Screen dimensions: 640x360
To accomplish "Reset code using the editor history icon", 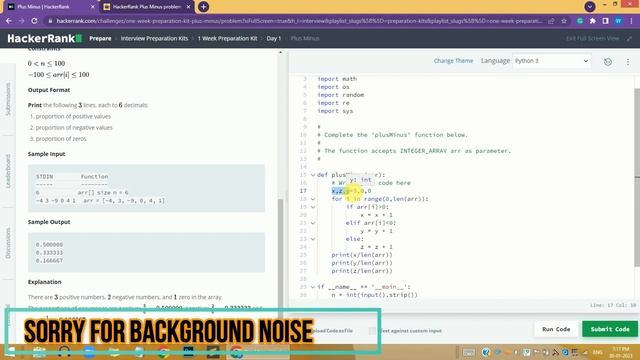I will (608, 62).
